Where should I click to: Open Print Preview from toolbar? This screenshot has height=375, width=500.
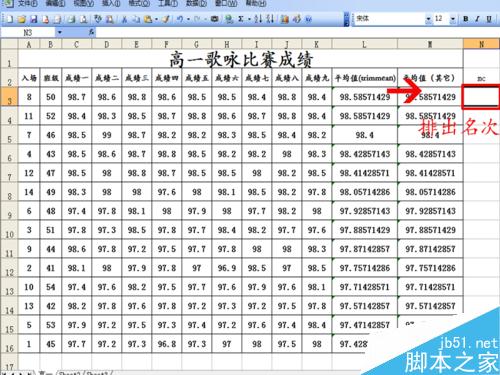[x=83, y=19]
